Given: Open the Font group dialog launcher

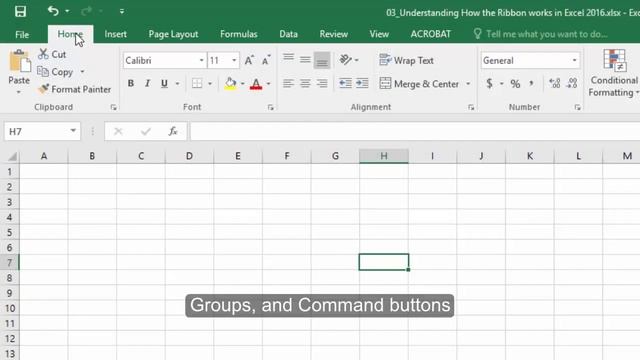Looking at the screenshot, I should pos(271,107).
